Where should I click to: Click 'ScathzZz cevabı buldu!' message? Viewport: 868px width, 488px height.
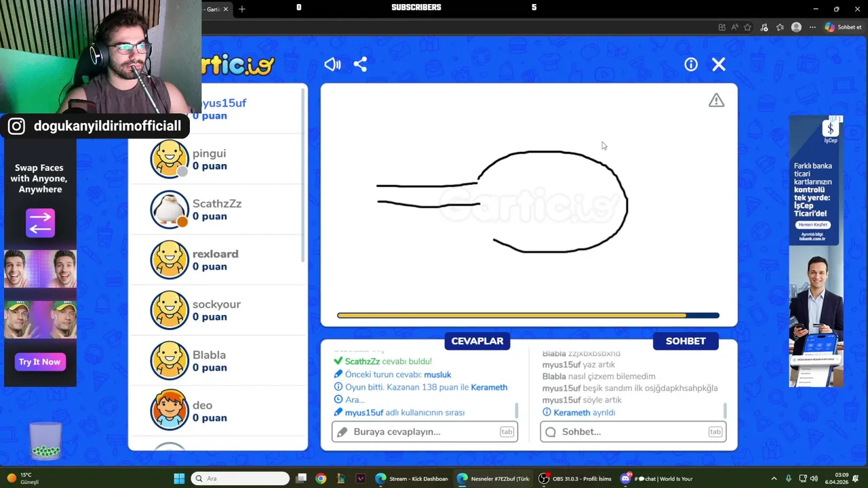pos(382,361)
